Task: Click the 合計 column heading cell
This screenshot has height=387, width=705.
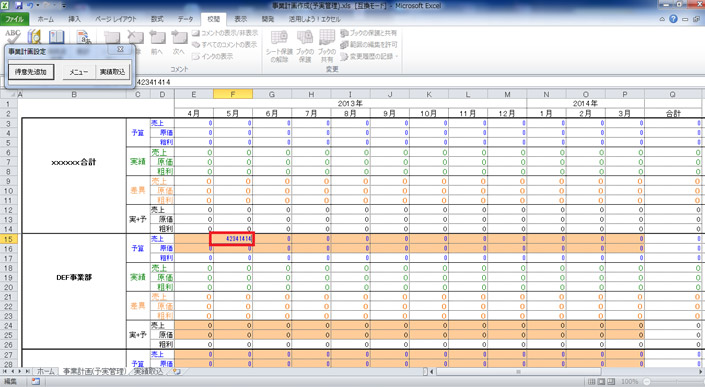Action: click(x=673, y=114)
